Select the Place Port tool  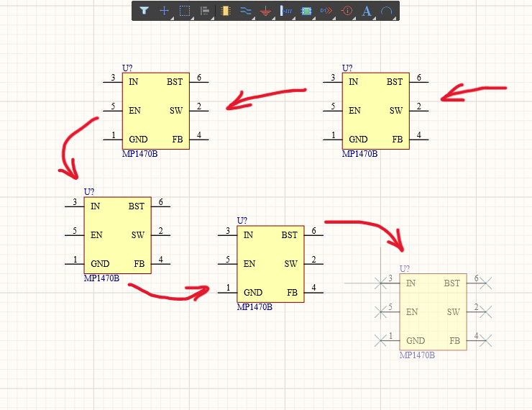point(326,11)
